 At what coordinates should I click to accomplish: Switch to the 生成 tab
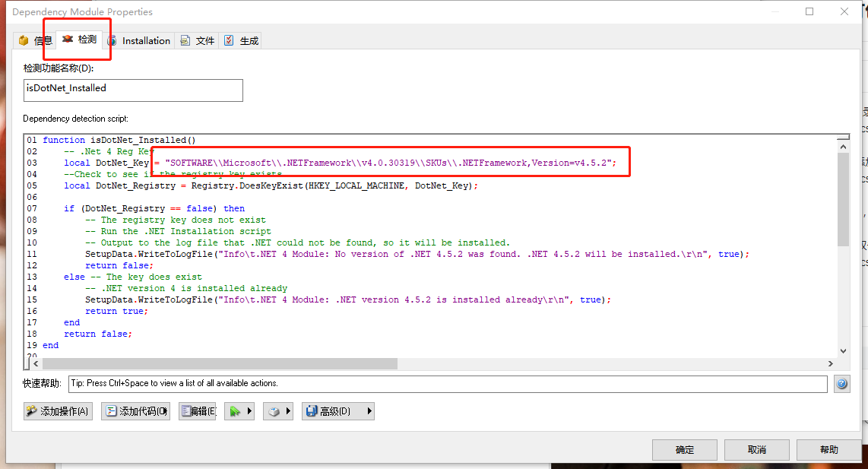pyautogui.click(x=240, y=40)
